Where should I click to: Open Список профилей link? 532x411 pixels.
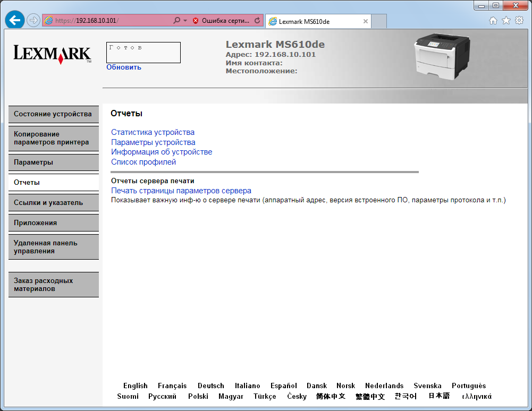point(143,162)
